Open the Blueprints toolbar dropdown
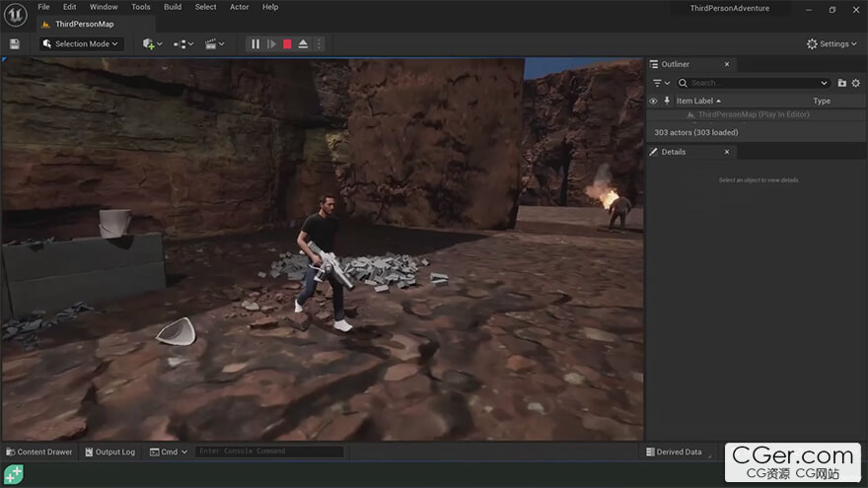 coord(183,43)
